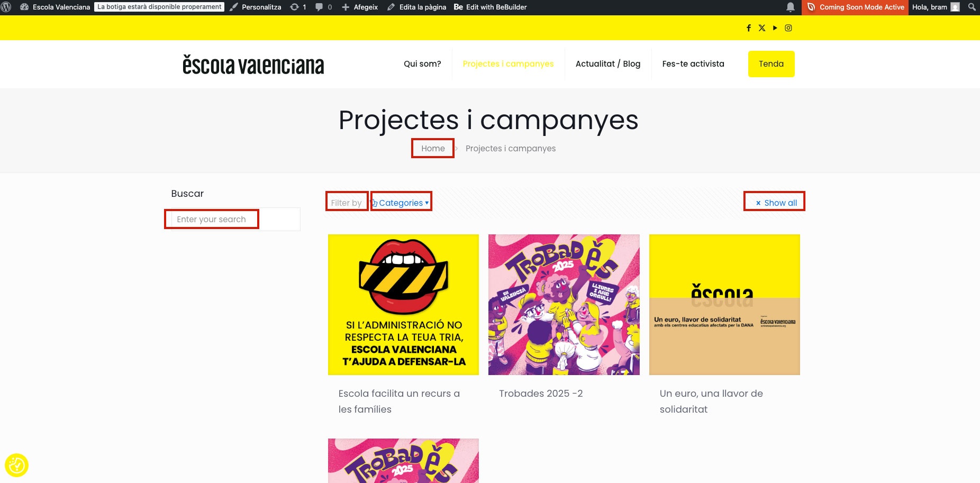Go to Actualitat / Blog menu
Screen dimensions: 980x483
point(608,64)
